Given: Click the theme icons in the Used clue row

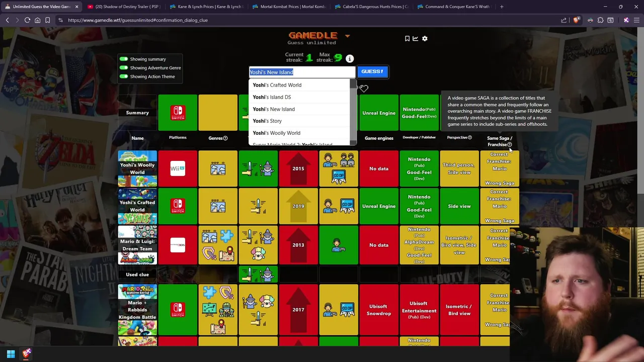Looking at the screenshot, I should tap(258, 275).
